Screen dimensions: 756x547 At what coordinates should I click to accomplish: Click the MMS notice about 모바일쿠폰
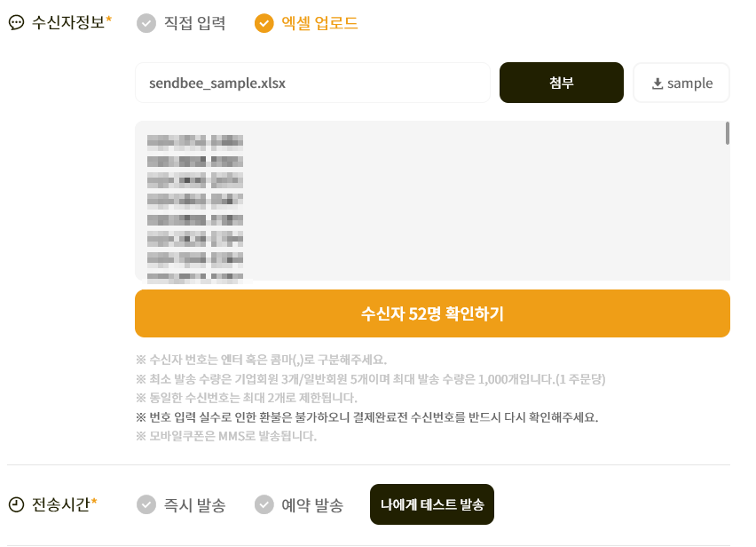tap(226, 434)
